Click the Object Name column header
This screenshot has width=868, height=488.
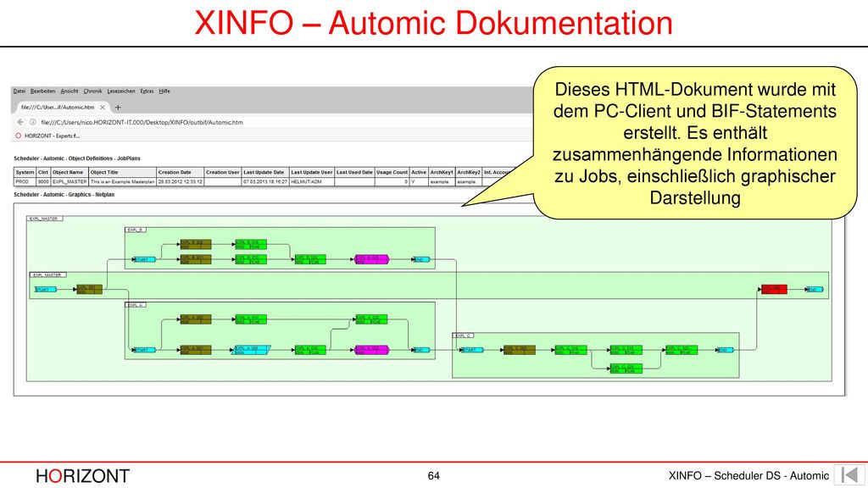pos(70,172)
